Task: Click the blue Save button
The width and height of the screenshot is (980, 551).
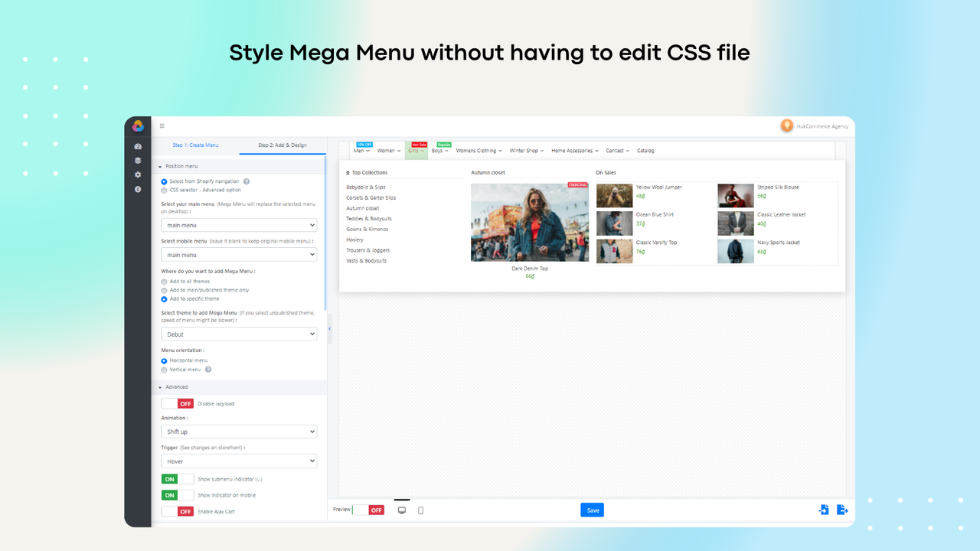Action: point(592,510)
